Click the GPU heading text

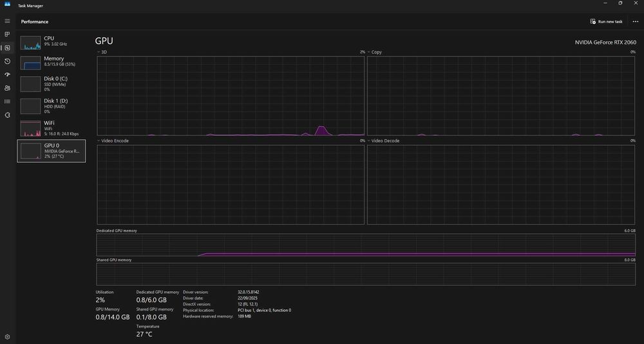(104, 41)
